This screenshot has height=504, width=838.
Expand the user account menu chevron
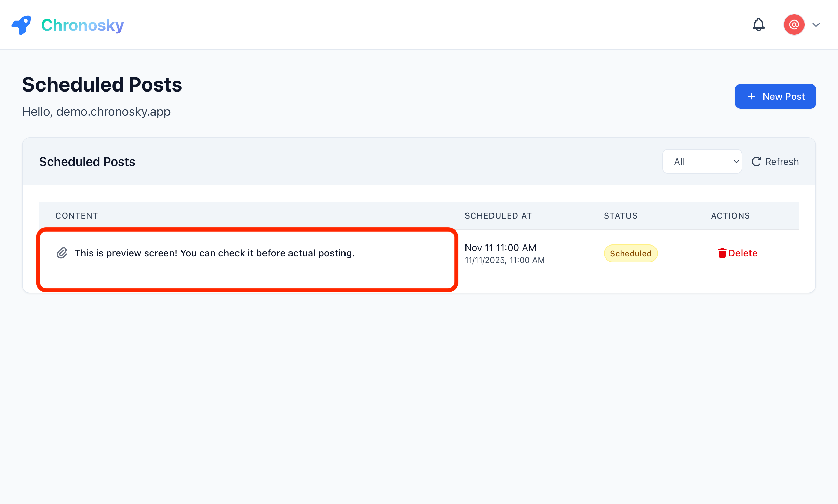[816, 25]
